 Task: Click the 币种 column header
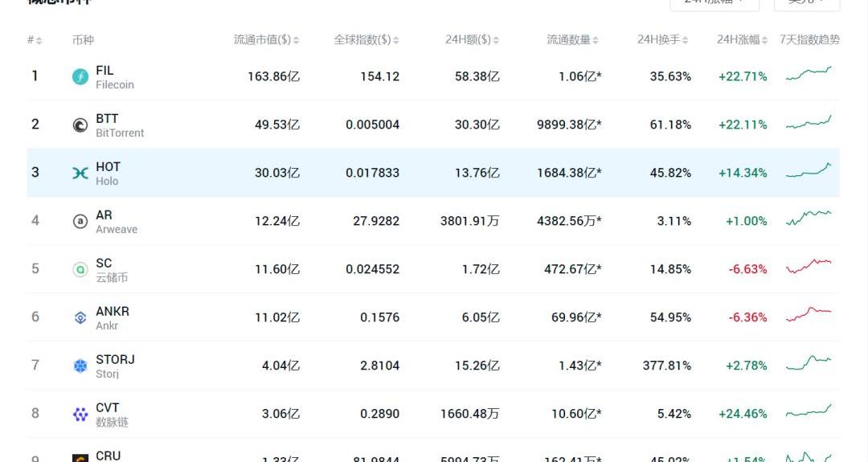tap(83, 40)
